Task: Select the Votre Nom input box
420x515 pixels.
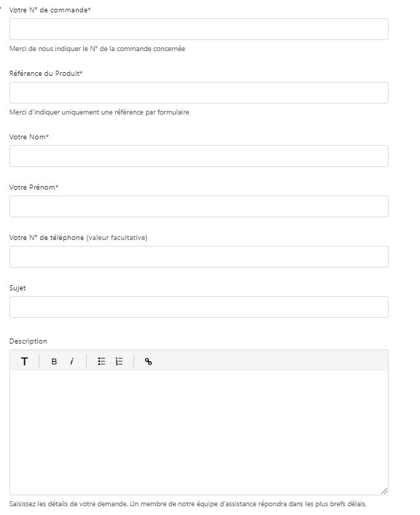Action: 199,156
